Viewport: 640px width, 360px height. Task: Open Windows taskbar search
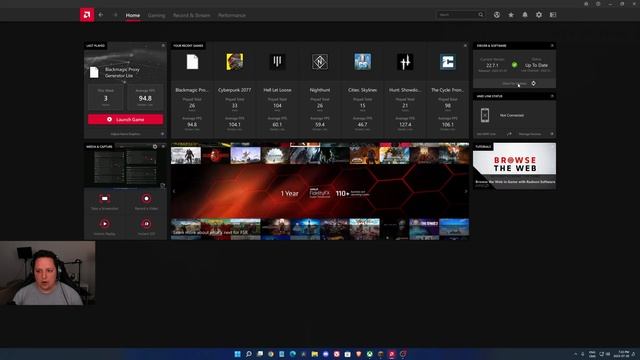pyautogui.click(x=249, y=354)
